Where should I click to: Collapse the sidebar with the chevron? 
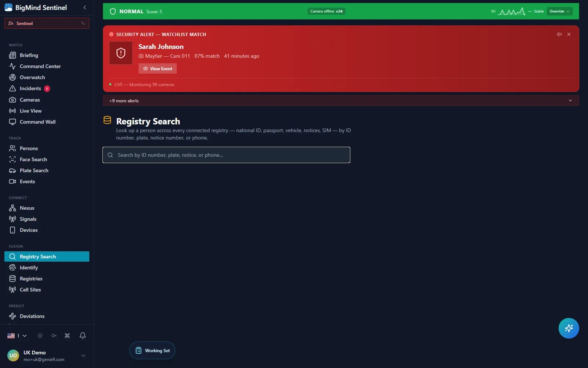click(85, 7)
